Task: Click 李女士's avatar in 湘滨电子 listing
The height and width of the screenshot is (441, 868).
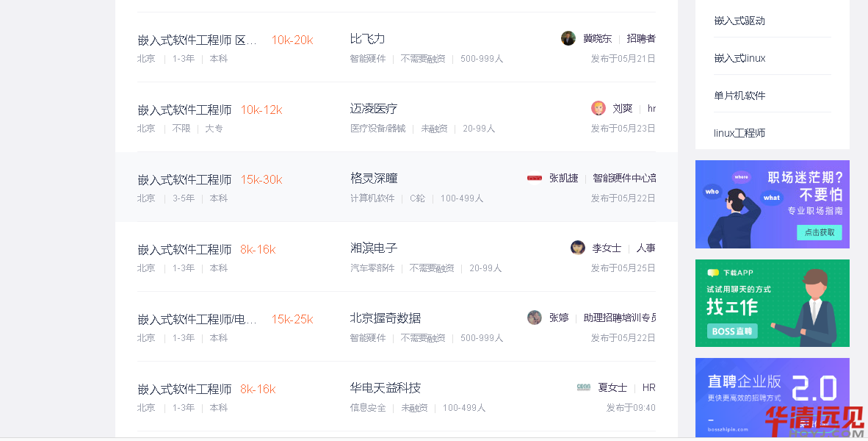Action: tap(577, 247)
